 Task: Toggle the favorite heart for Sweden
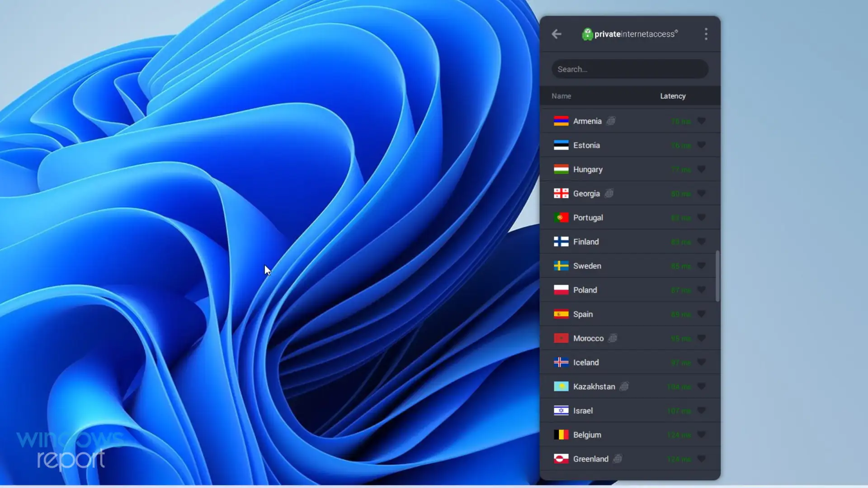coord(701,266)
